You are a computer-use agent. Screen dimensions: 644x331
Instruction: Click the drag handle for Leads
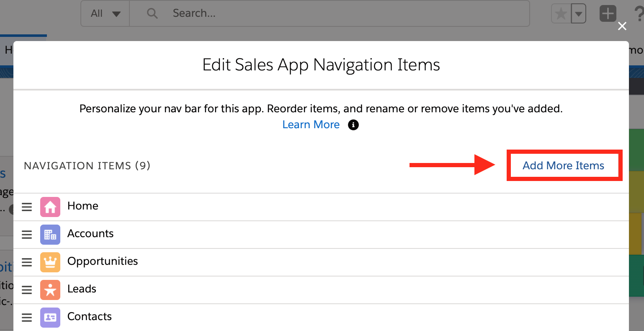click(27, 290)
